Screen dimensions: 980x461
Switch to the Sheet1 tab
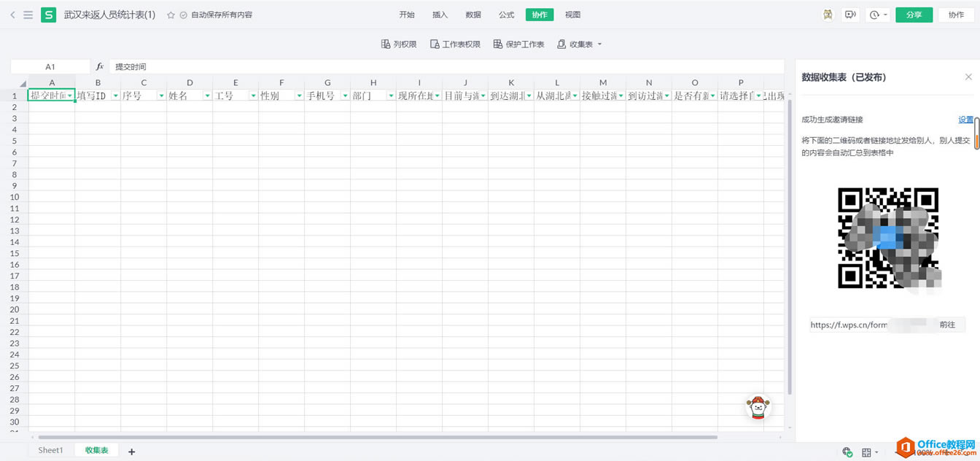[x=51, y=451]
